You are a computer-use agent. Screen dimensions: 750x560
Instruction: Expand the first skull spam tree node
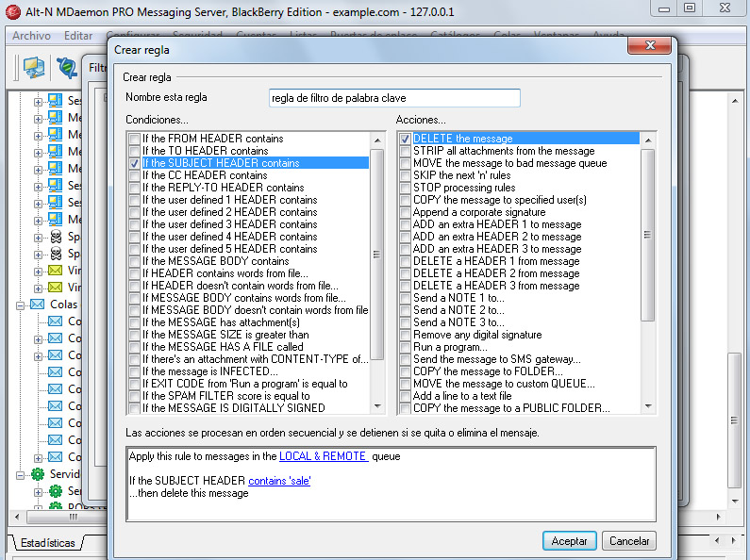pos(38,238)
